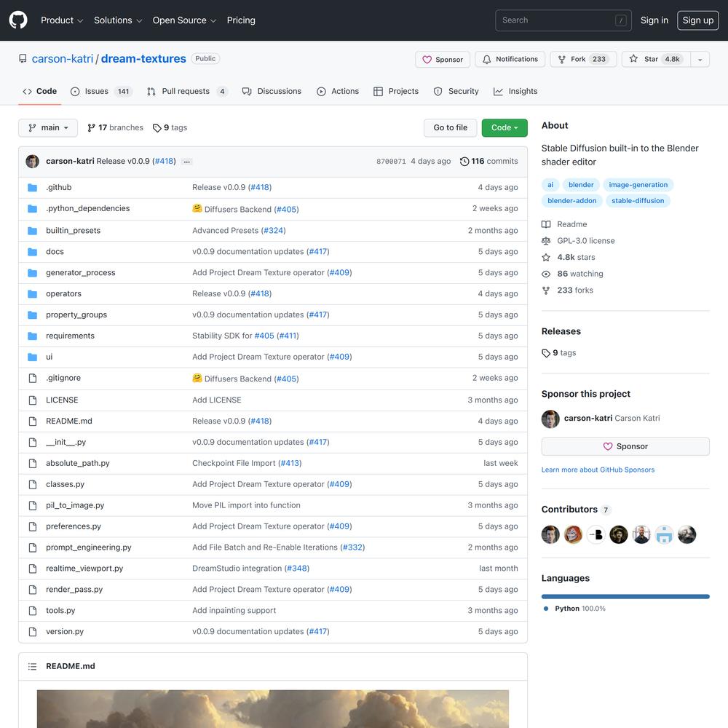The width and height of the screenshot is (728, 728).
Task: Click the fork icon beside 233 forks
Action: (x=546, y=290)
